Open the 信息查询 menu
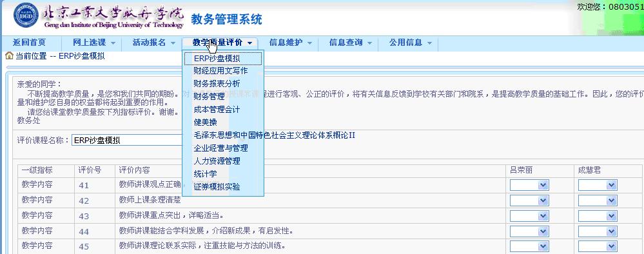This screenshot has height=254, width=644. [x=350, y=43]
